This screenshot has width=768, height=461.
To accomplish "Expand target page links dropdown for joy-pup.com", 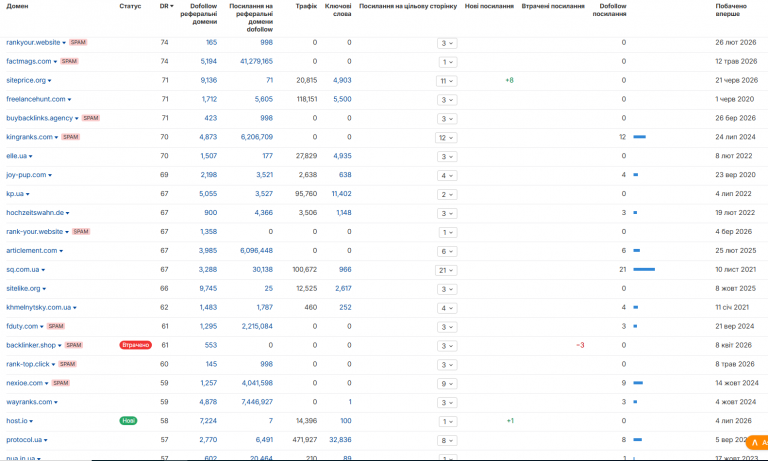I will coord(447,175).
